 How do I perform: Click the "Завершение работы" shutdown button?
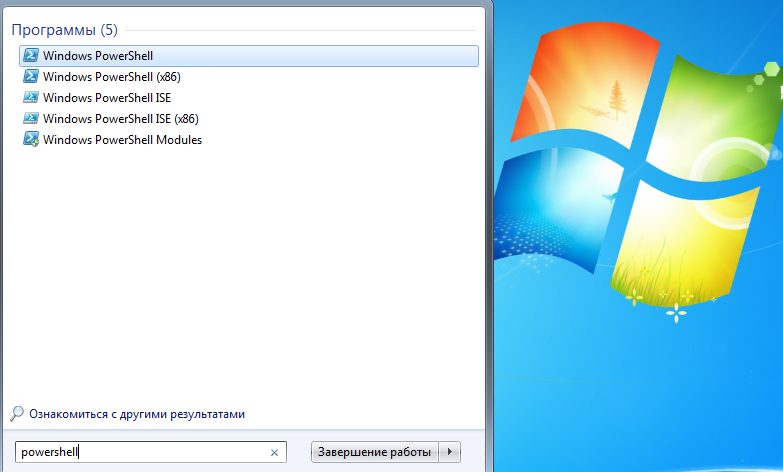click(375, 452)
